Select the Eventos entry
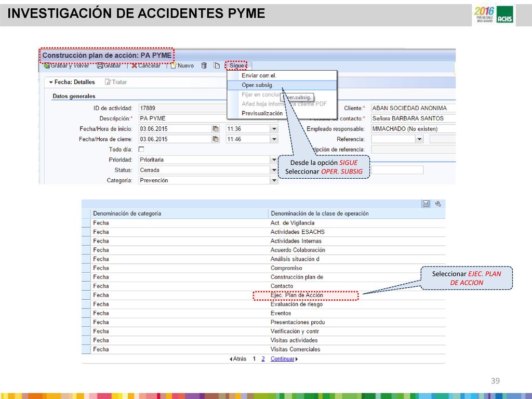 click(x=281, y=313)
